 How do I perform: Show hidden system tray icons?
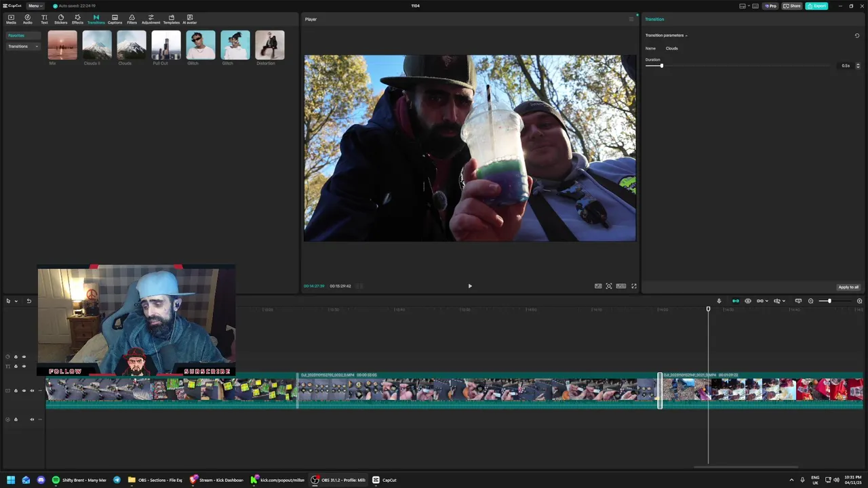[x=791, y=480]
